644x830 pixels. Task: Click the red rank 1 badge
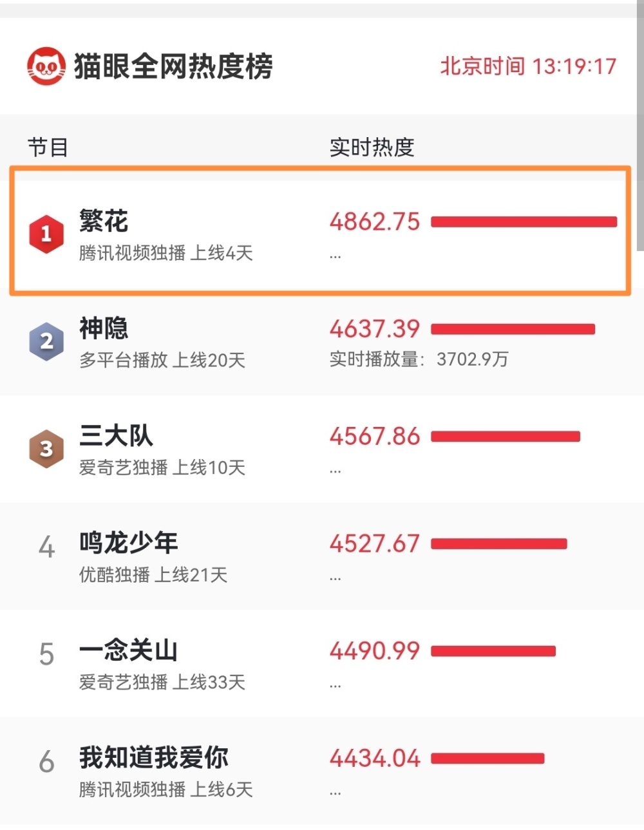[46, 234]
